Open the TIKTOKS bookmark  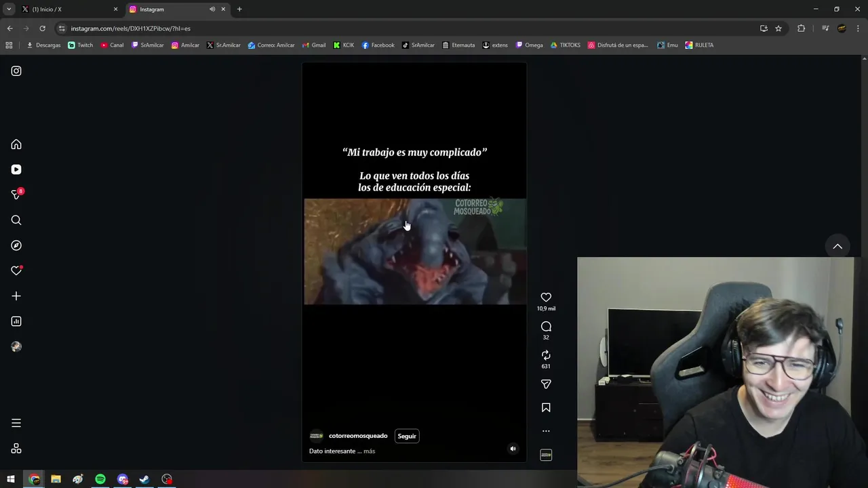[565, 45]
